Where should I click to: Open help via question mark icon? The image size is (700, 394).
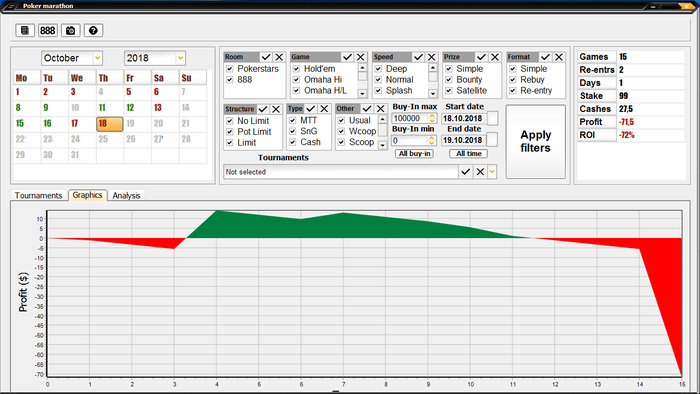[x=93, y=30]
